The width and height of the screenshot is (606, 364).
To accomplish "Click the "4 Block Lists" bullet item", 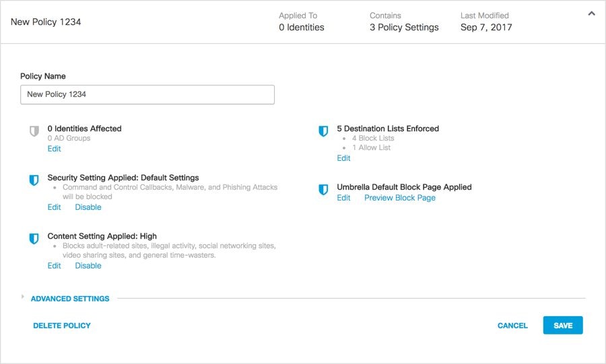I will (373, 138).
